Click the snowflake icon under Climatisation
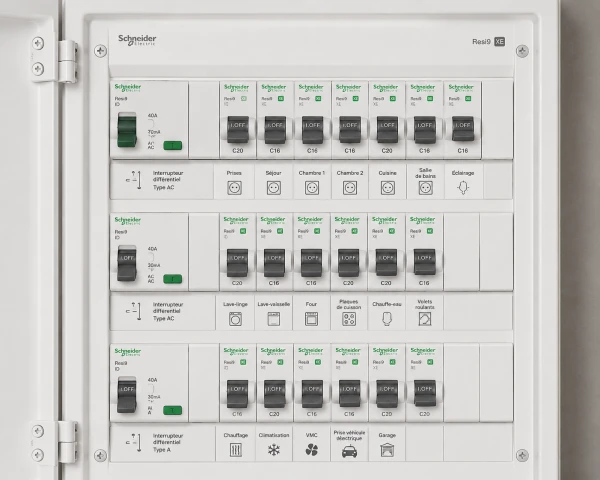Image resolution: width=600 pixels, height=480 pixels. click(274, 450)
